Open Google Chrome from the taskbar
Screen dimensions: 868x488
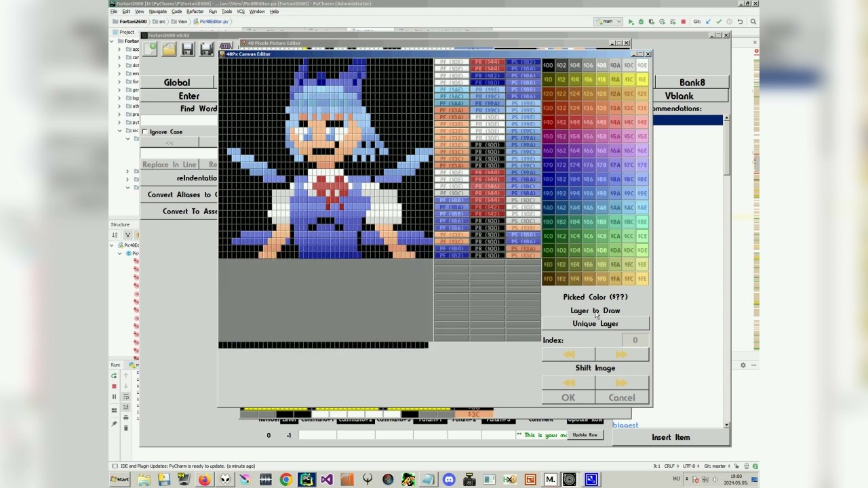click(285, 480)
